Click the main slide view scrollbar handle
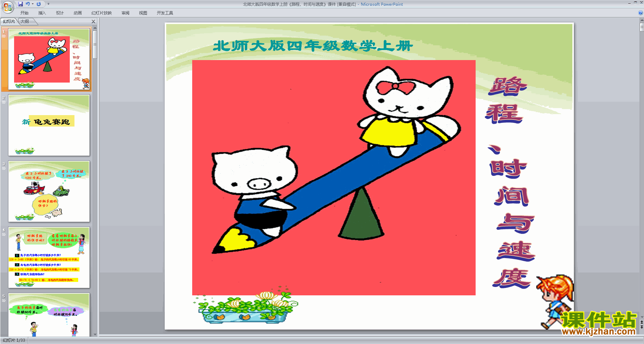The image size is (644, 344). (x=642, y=27)
